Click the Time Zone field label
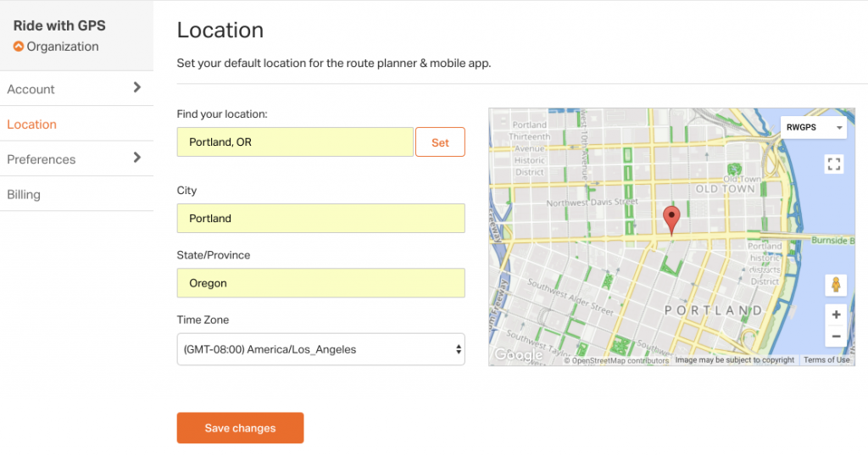 pyautogui.click(x=203, y=320)
